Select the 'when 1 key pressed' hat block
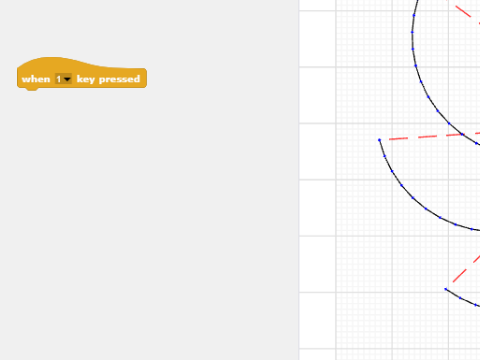 click(82, 74)
